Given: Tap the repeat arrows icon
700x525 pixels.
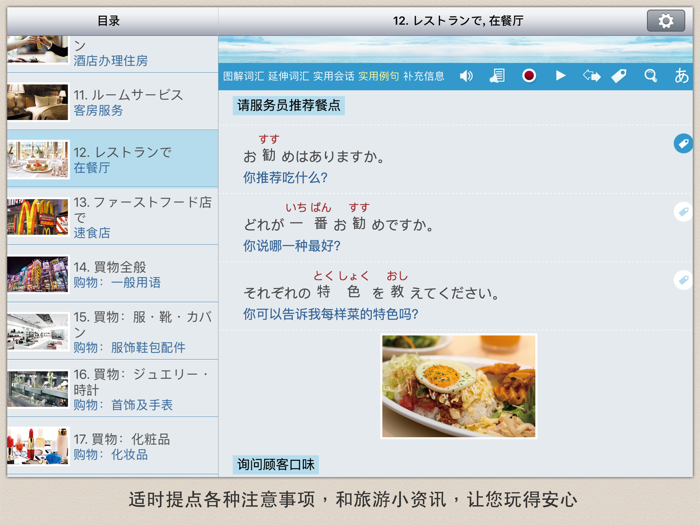Looking at the screenshot, I should point(592,76).
